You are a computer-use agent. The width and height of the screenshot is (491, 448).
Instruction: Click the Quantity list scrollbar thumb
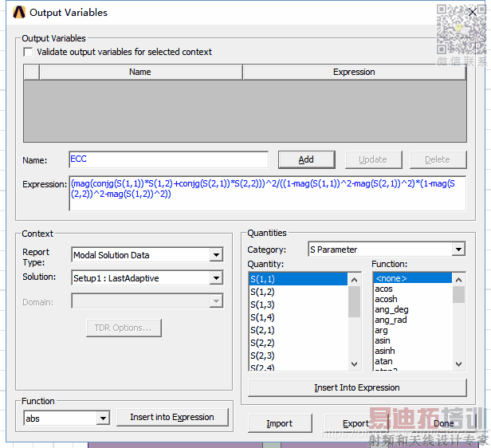click(354, 301)
